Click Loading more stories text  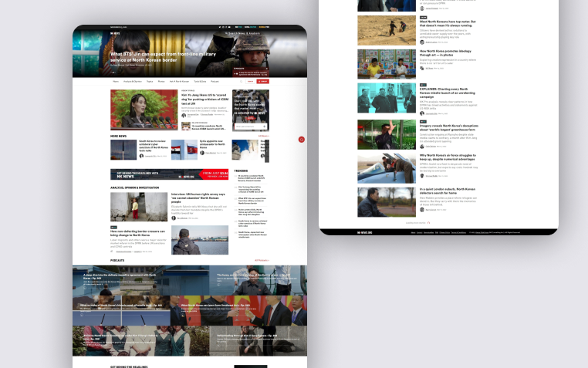click(x=416, y=223)
